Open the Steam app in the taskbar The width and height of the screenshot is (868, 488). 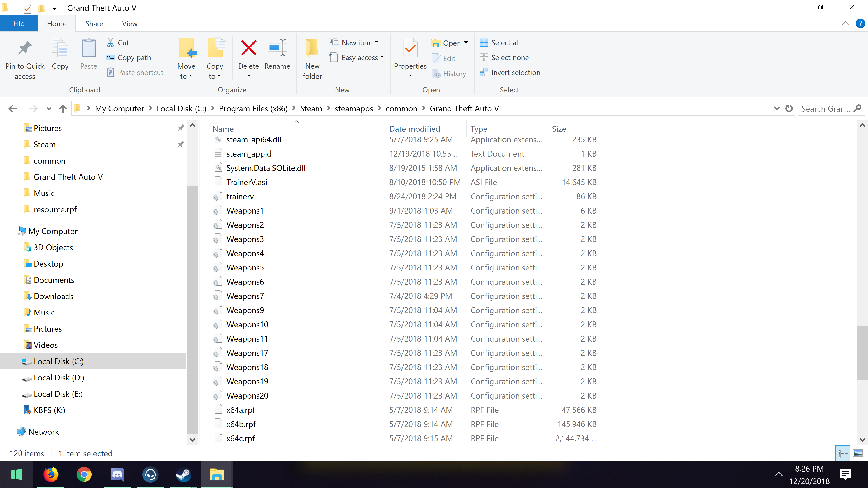[183, 474]
